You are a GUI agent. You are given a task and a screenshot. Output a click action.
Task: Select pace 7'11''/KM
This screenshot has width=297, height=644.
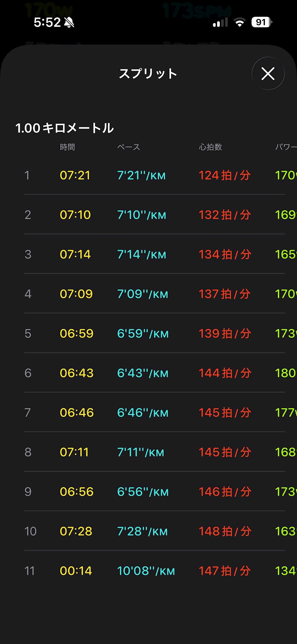pyautogui.click(x=141, y=453)
